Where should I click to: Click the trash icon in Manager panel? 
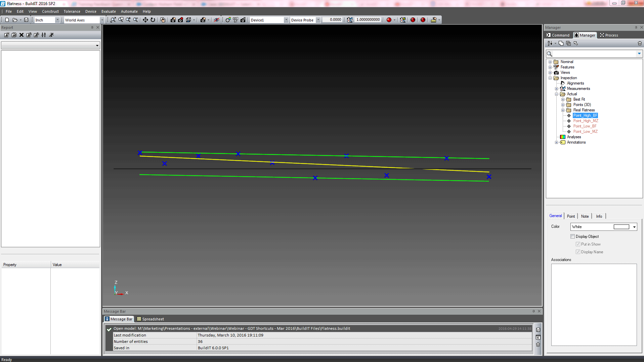pos(640,43)
